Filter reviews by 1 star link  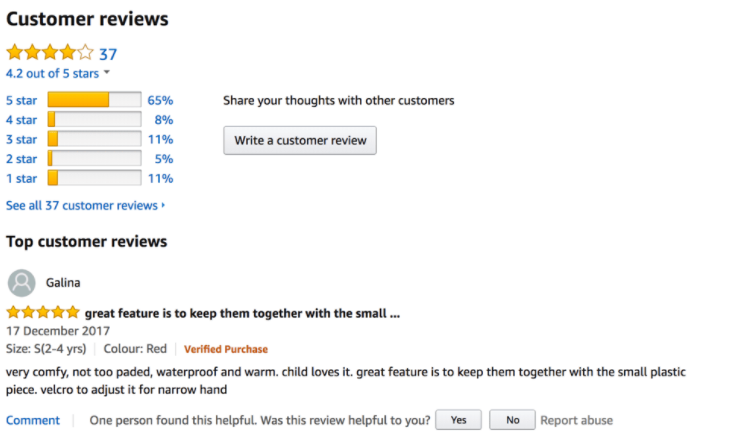21,179
